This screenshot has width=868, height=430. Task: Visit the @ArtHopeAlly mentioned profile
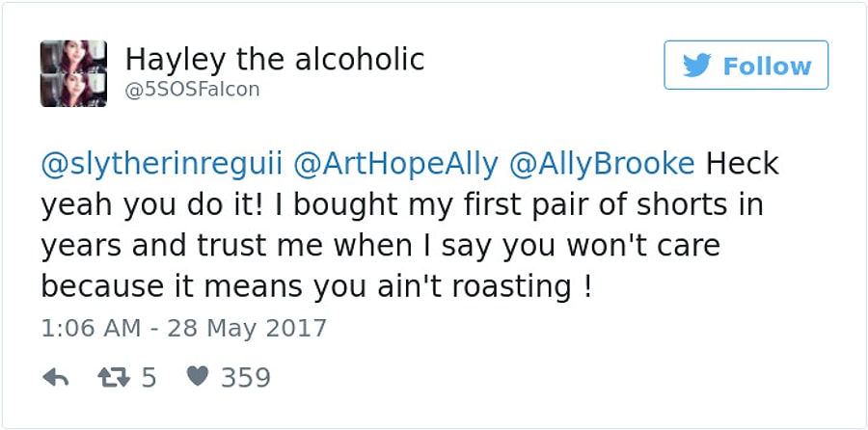(395, 164)
